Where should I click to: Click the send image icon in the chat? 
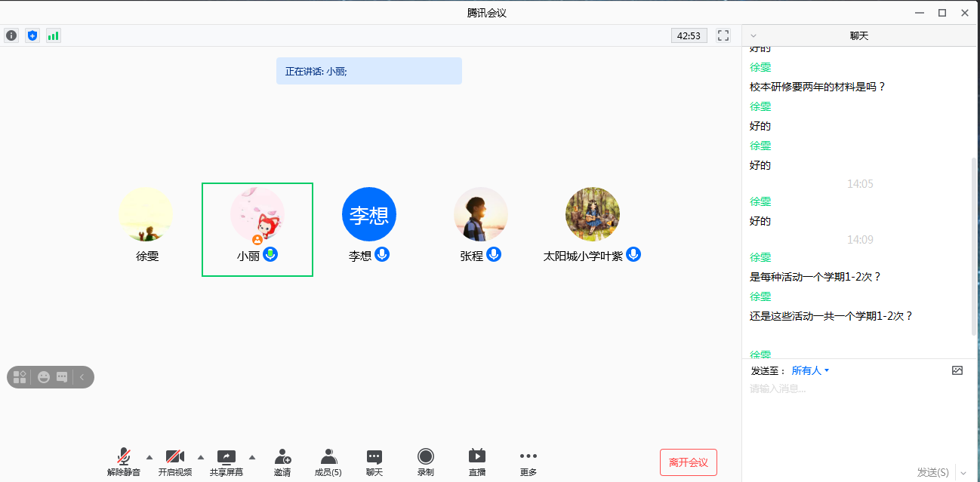(x=957, y=370)
